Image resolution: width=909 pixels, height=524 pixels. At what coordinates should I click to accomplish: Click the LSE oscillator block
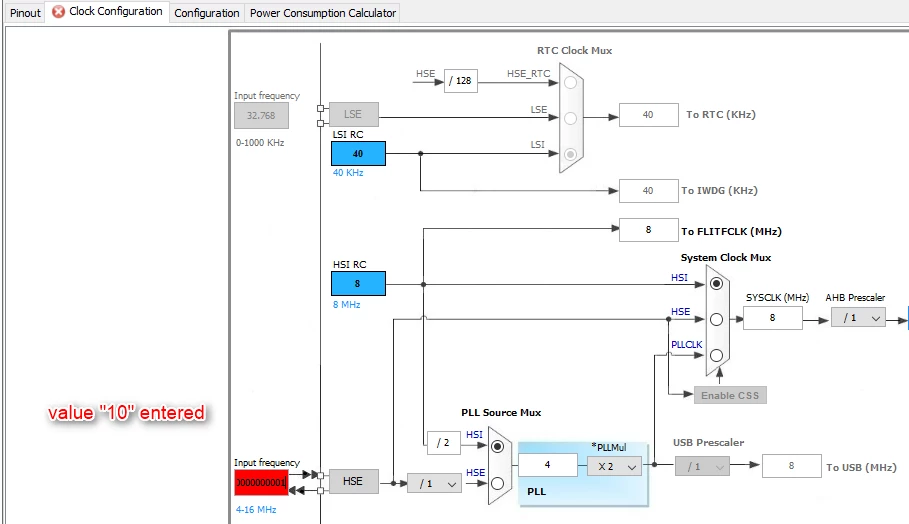(354, 114)
